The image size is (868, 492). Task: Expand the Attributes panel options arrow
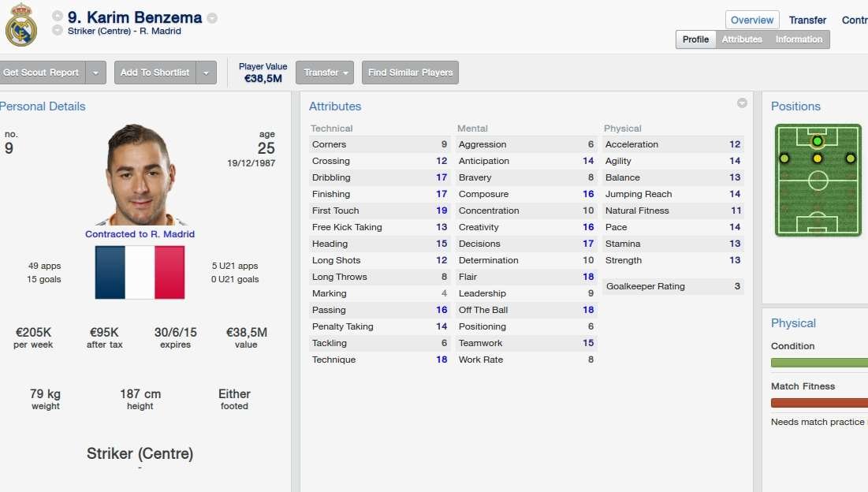click(x=742, y=103)
